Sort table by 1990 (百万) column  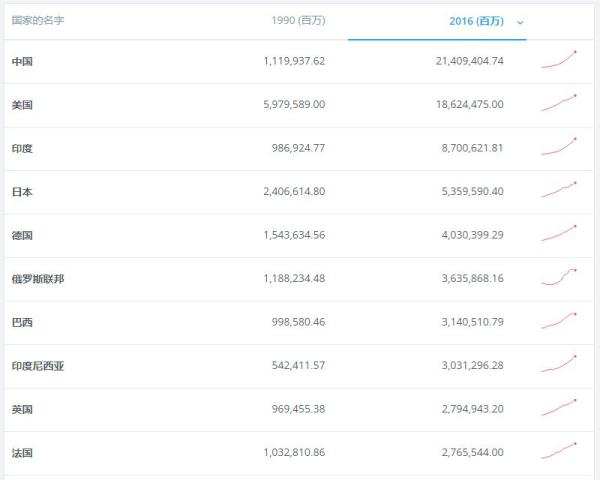(x=298, y=20)
